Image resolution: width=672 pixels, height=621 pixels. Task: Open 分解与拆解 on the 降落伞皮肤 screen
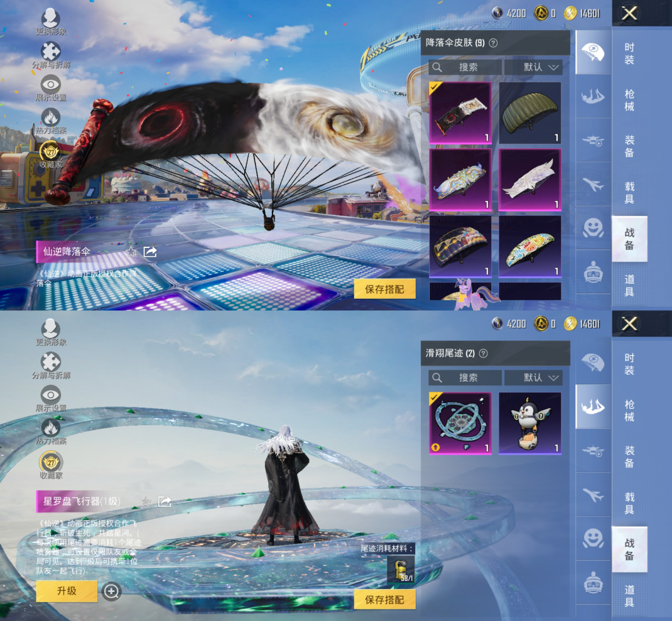[51, 55]
